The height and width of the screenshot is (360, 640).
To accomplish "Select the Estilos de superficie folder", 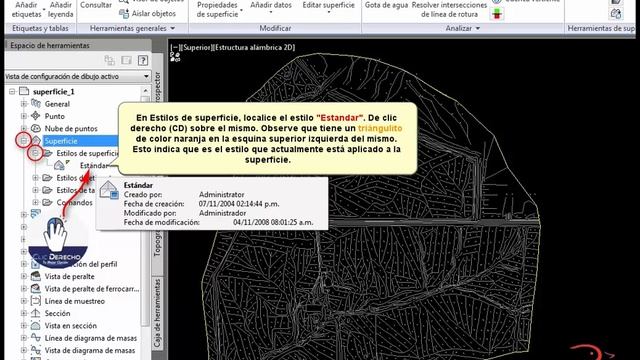I will (87, 153).
